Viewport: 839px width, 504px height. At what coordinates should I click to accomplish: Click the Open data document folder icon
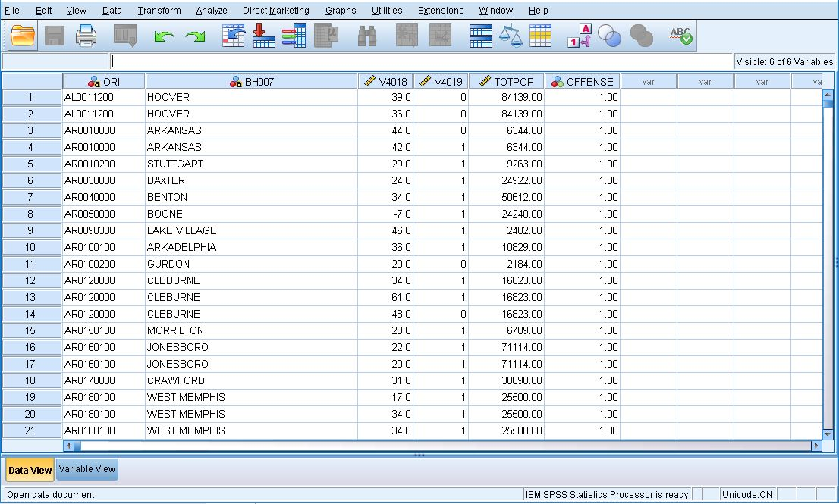coord(24,36)
